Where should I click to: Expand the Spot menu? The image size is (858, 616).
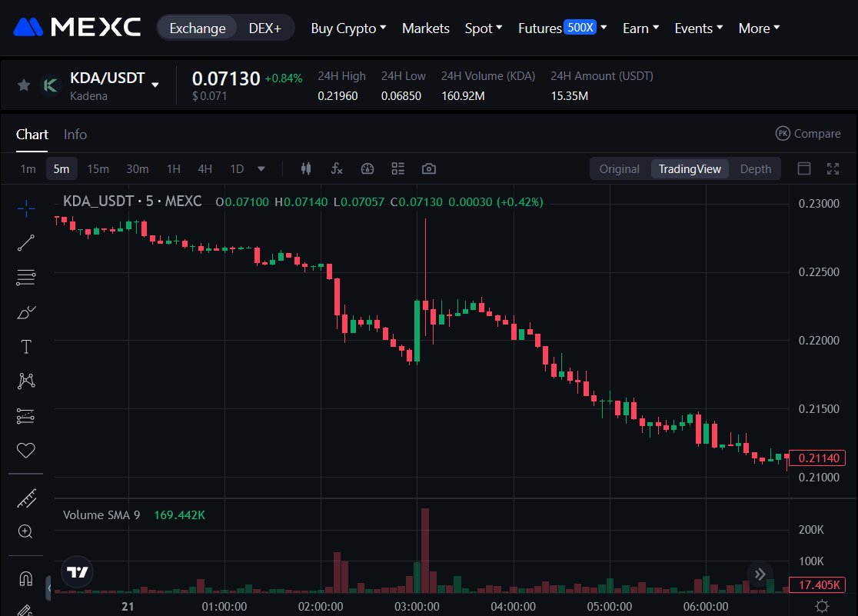click(484, 28)
